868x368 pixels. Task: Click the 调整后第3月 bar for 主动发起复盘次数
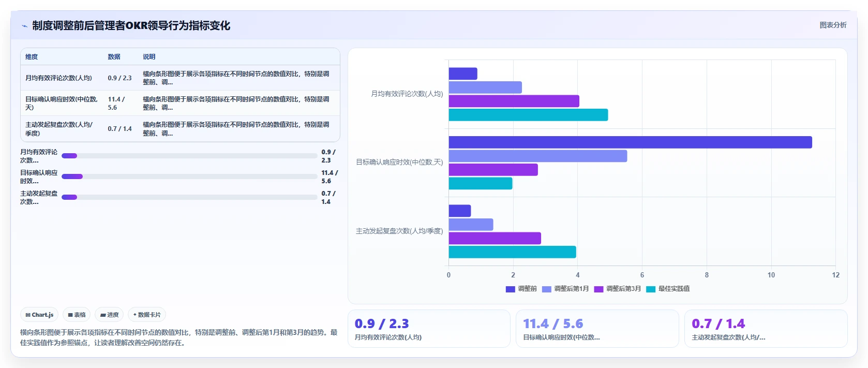tap(495, 238)
